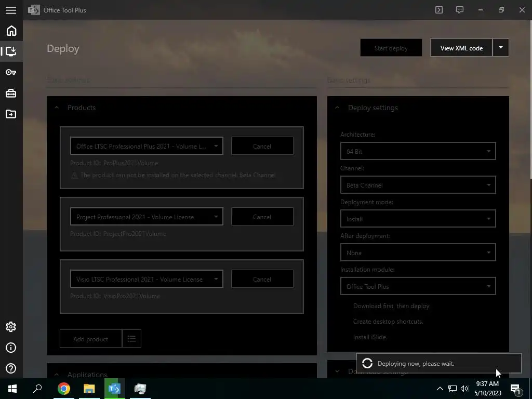Screen dimensions: 532x399
Task: Toggle Download first, then deploy option
Action: pos(391,306)
